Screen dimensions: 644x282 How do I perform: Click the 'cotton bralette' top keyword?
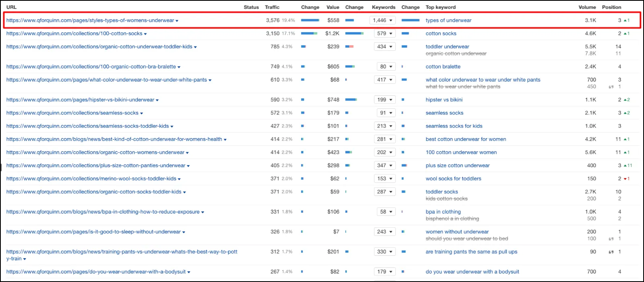pyautogui.click(x=443, y=66)
